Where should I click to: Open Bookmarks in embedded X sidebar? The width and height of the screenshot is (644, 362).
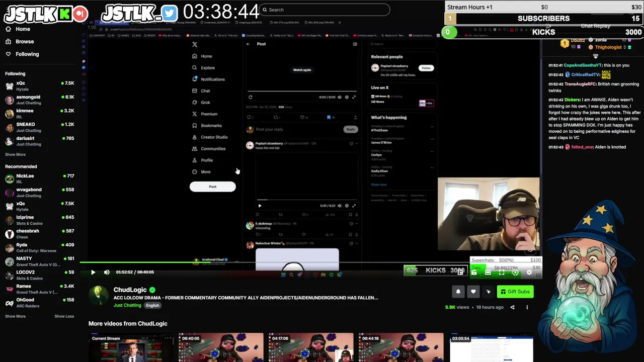[207, 126]
